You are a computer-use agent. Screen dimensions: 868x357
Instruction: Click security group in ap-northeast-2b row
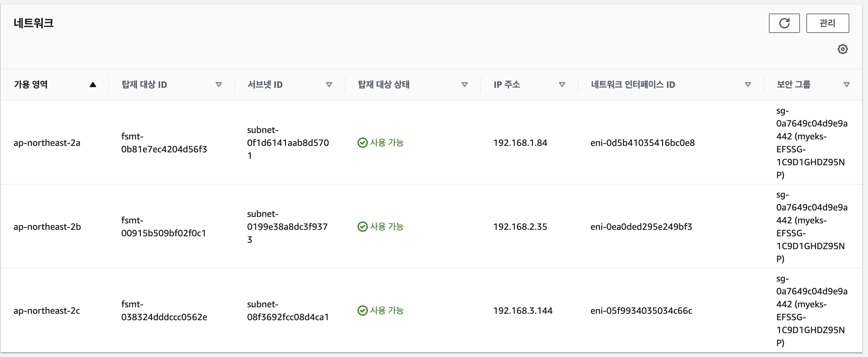click(811, 227)
